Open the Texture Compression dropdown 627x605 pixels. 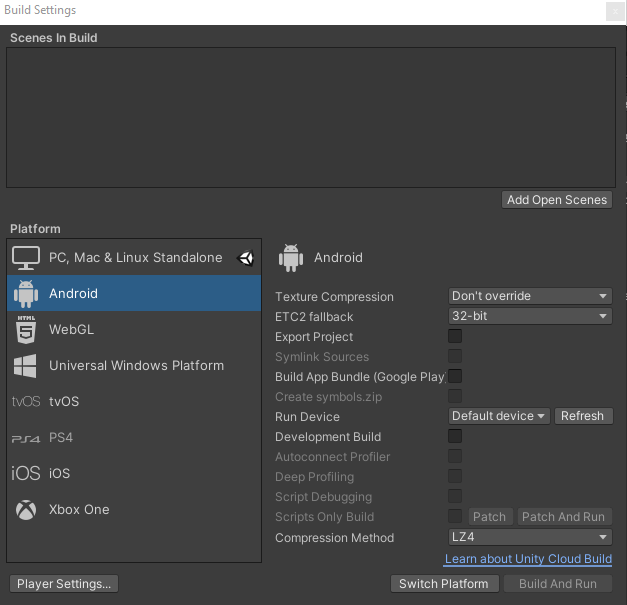(x=530, y=296)
